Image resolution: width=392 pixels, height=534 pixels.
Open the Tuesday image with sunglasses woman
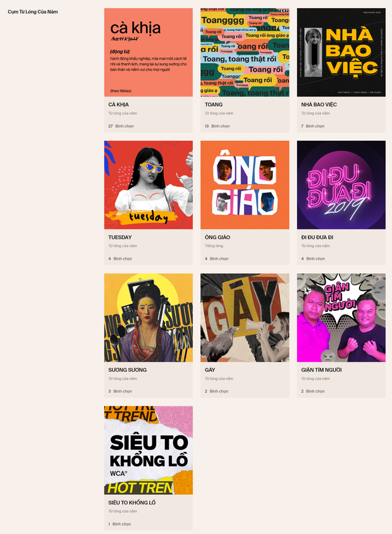(149, 185)
